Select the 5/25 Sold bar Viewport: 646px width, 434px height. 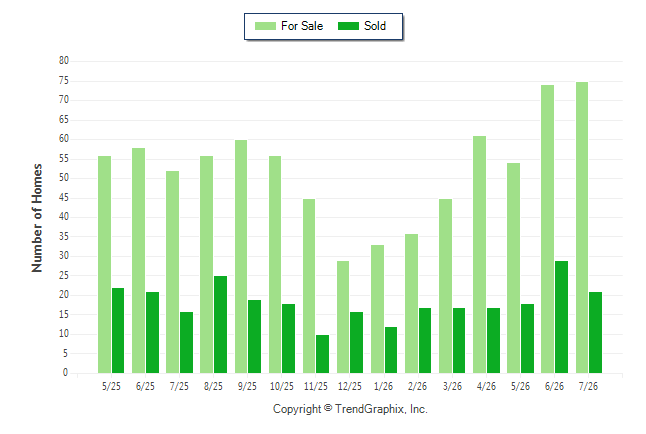point(118,331)
